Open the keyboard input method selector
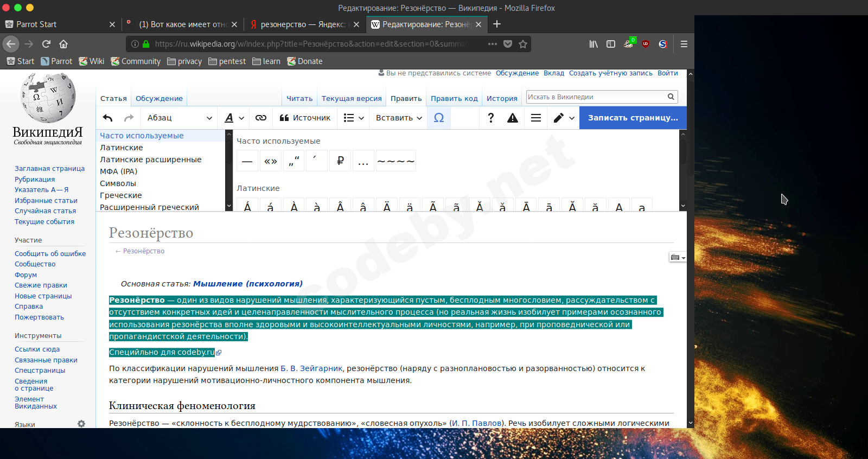868x459 pixels. click(678, 257)
